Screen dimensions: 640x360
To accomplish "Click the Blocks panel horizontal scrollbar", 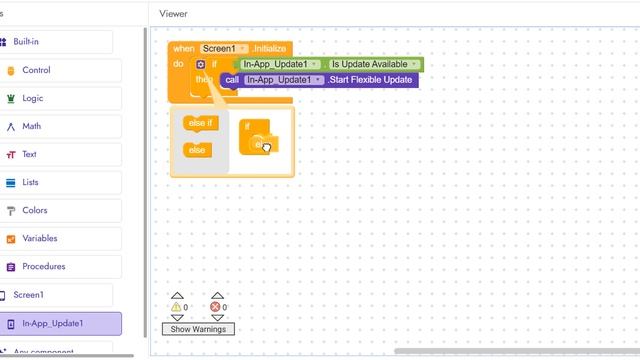I will click(67, 356).
